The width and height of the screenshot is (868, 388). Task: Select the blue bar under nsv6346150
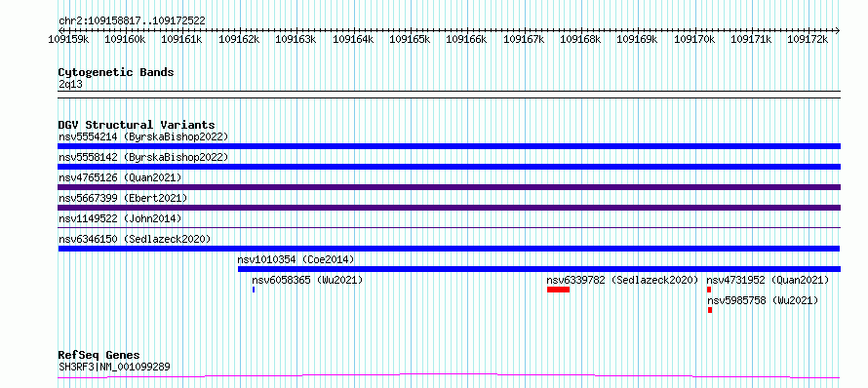click(449, 249)
